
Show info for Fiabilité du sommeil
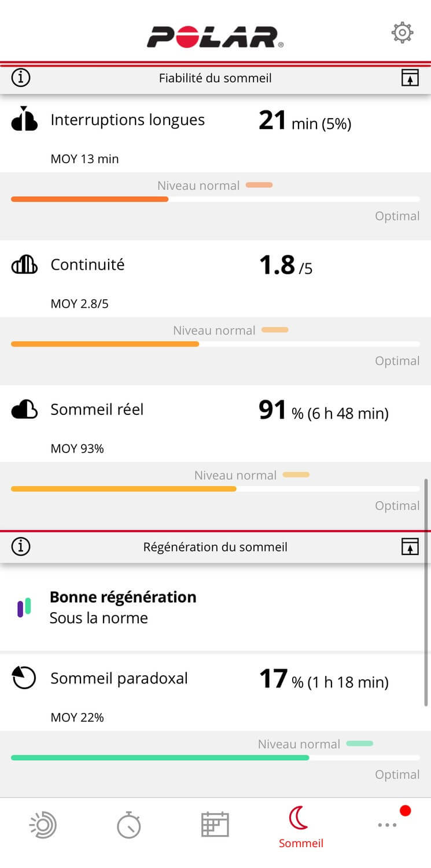coord(21,78)
